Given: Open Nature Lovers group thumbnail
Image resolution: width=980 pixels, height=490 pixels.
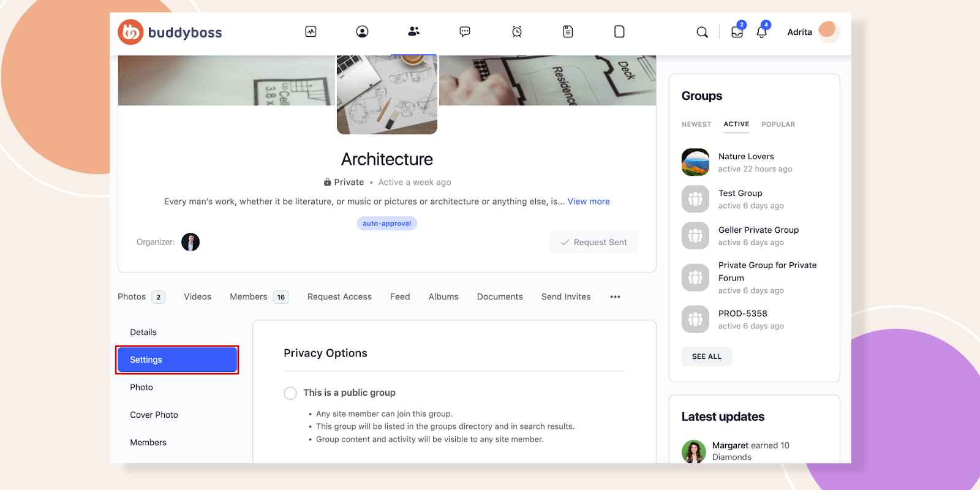Looking at the screenshot, I should point(695,162).
